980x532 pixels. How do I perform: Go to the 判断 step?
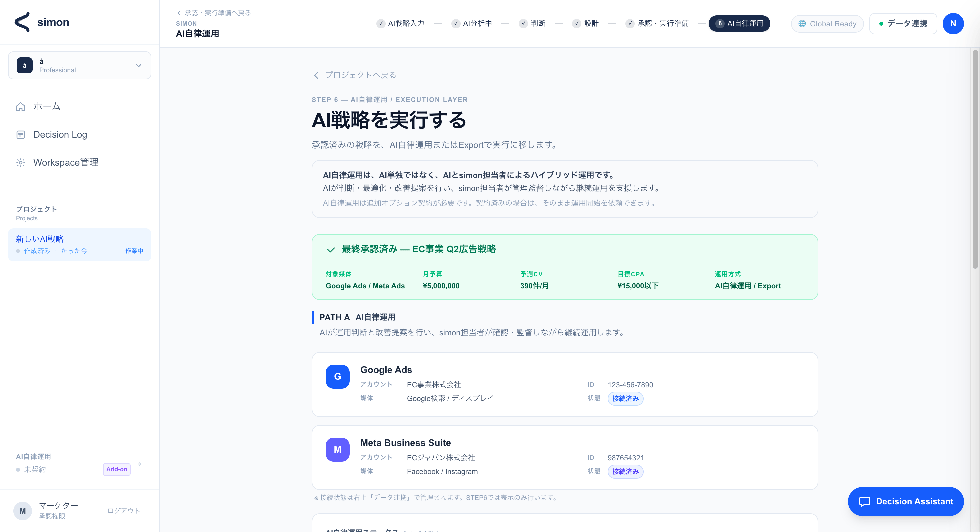pos(532,24)
